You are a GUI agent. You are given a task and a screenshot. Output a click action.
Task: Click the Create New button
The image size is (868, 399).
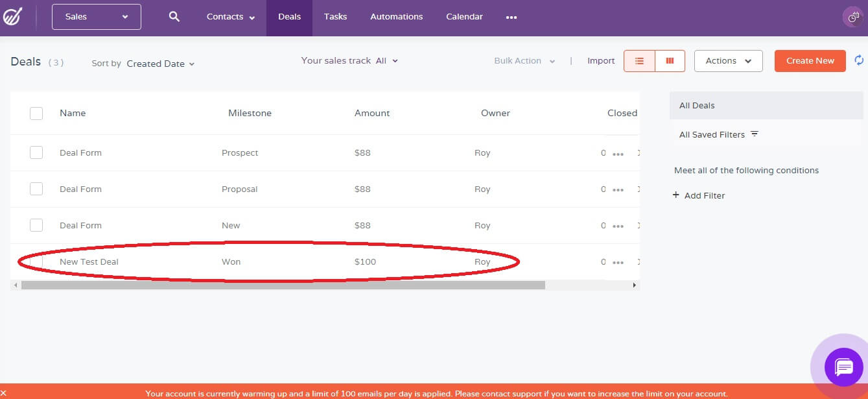coord(810,61)
